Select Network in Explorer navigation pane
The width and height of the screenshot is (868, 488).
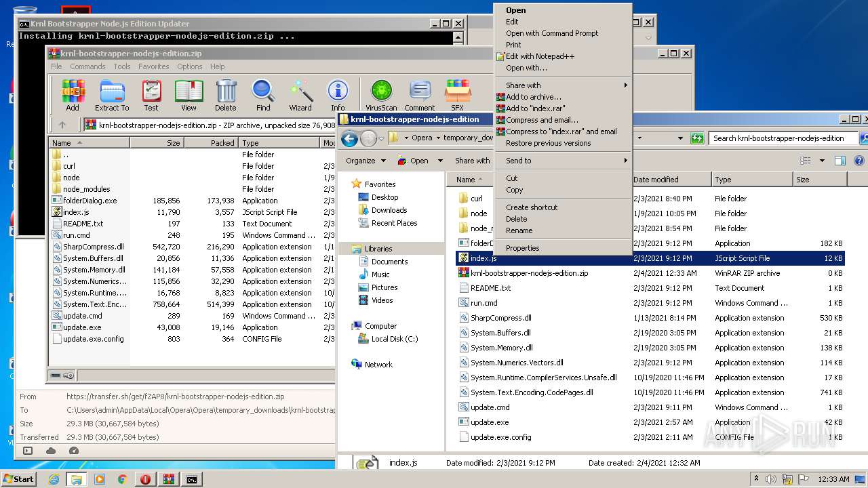pos(378,365)
